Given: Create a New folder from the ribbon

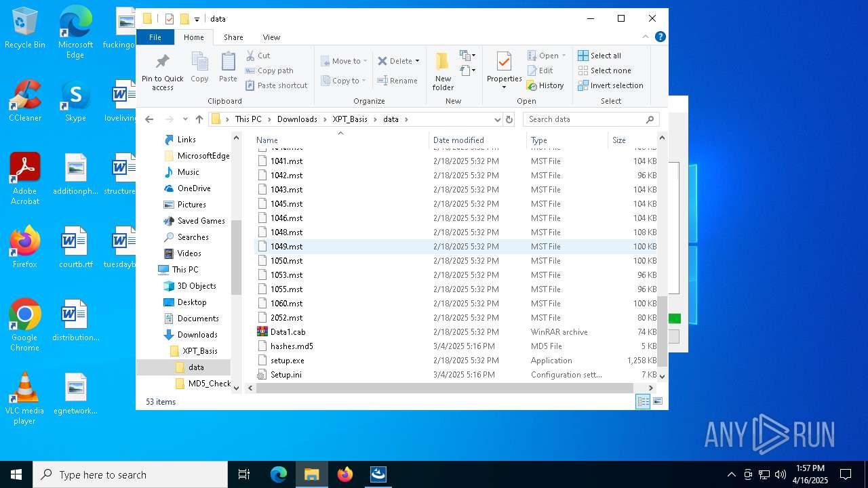Looking at the screenshot, I should point(443,70).
